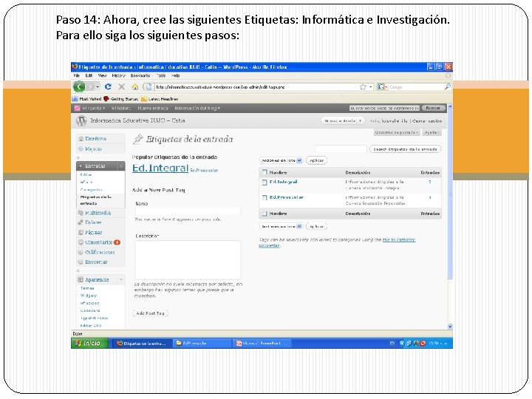Open the Firefox Edit menu
This screenshot has height=399, width=532.
click(89, 75)
